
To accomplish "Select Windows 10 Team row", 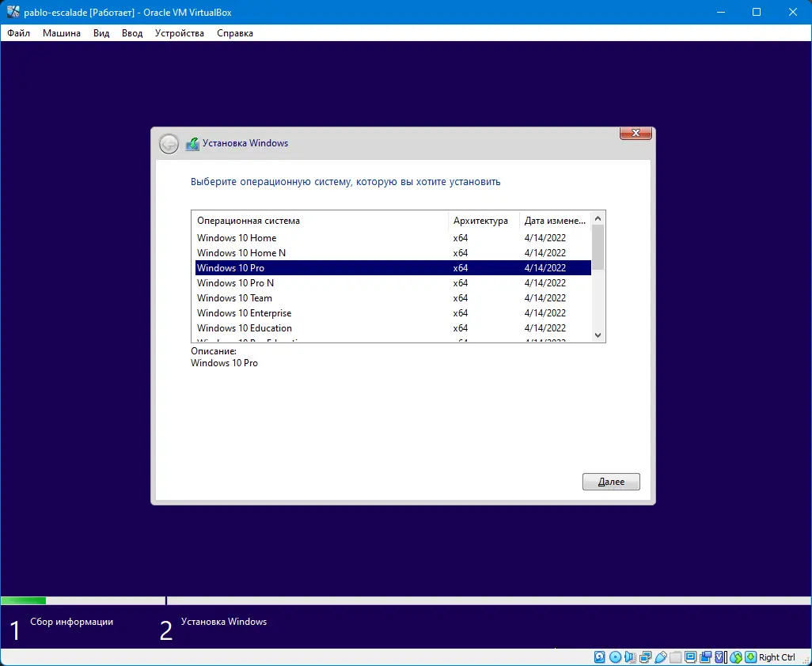I will [393, 298].
